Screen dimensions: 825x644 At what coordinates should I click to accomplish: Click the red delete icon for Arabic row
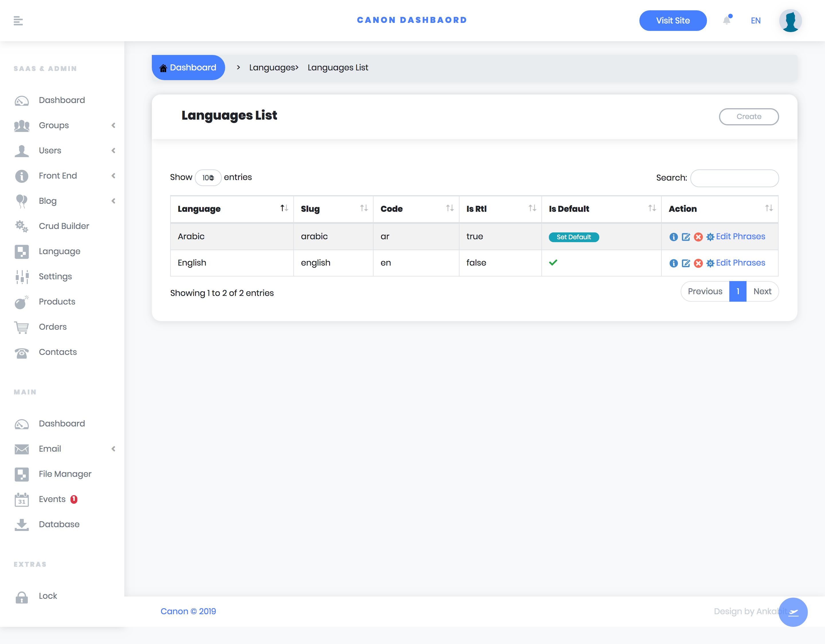698,237
